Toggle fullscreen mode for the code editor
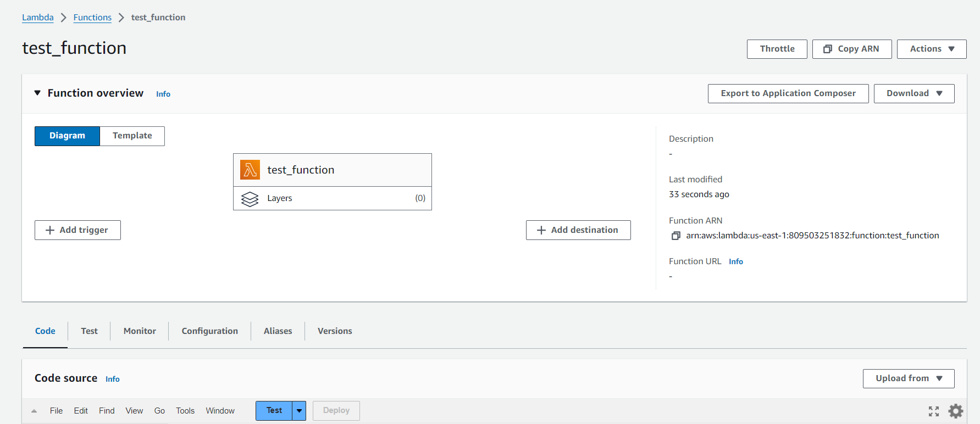 pos(933,411)
